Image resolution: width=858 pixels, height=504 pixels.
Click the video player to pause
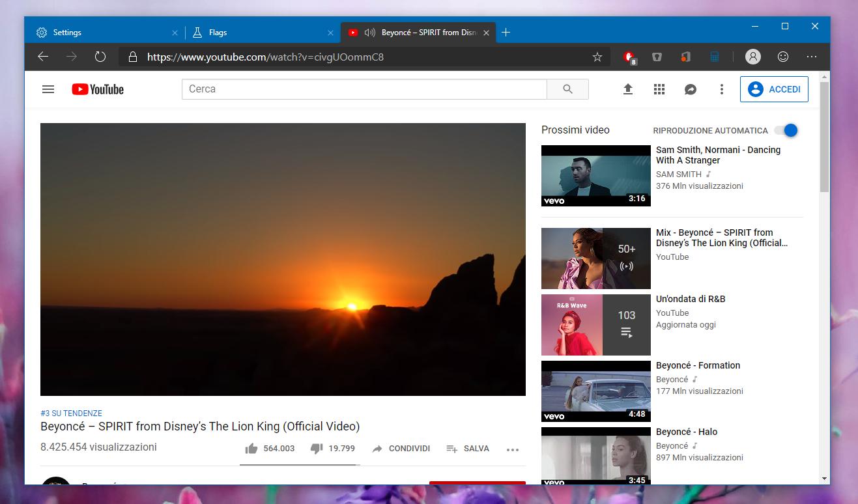(283, 259)
